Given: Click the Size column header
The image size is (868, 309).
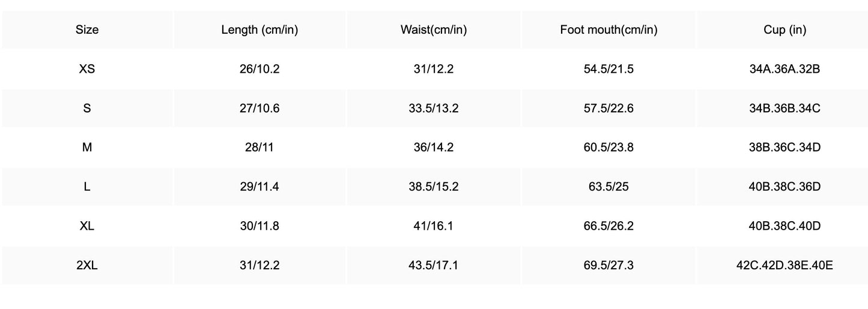Looking at the screenshot, I should point(87,30).
